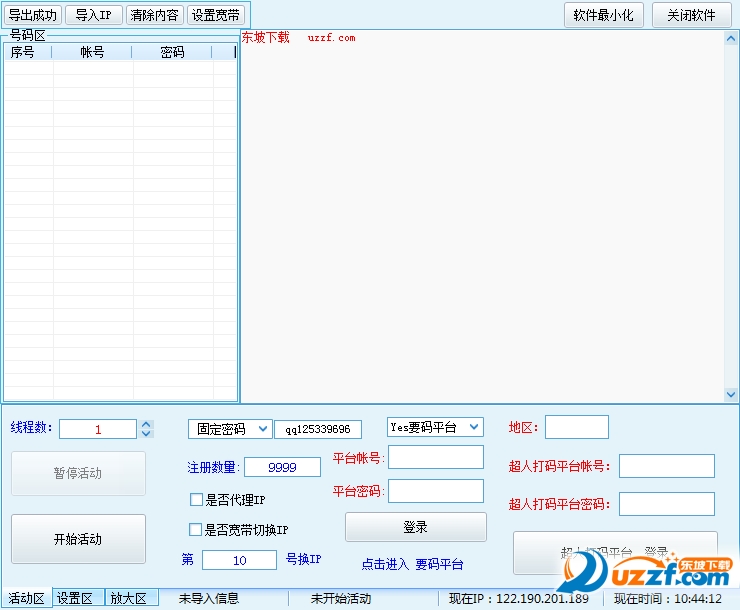The height and width of the screenshot is (610, 740).
Task: Open the 点击进入 要码平台 link
Action: pyautogui.click(x=412, y=564)
